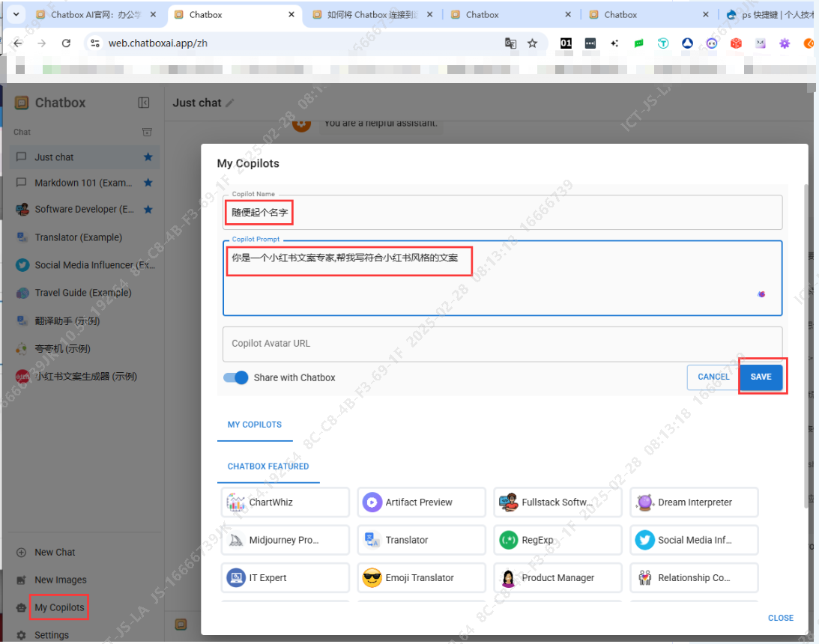Bookmark this page star icon

tap(532, 43)
